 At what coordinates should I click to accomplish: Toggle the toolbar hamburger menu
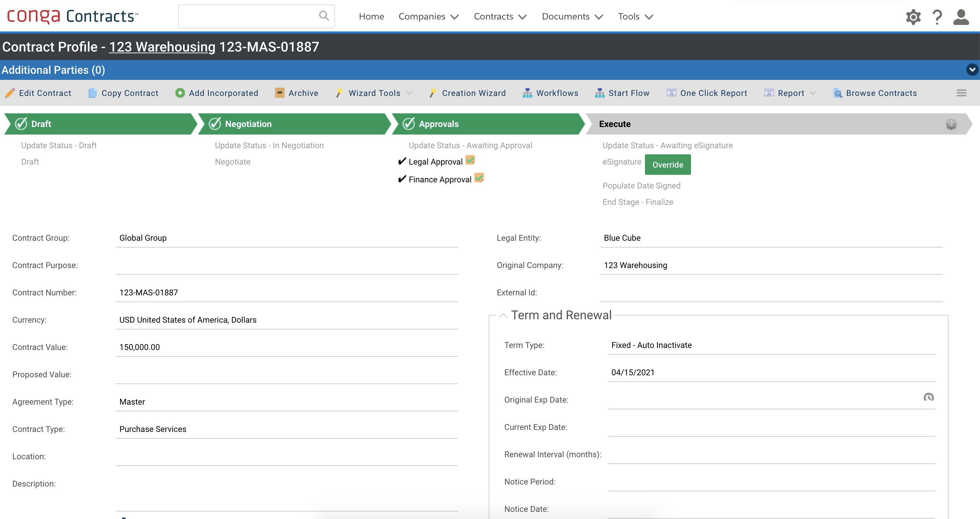pyautogui.click(x=961, y=93)
